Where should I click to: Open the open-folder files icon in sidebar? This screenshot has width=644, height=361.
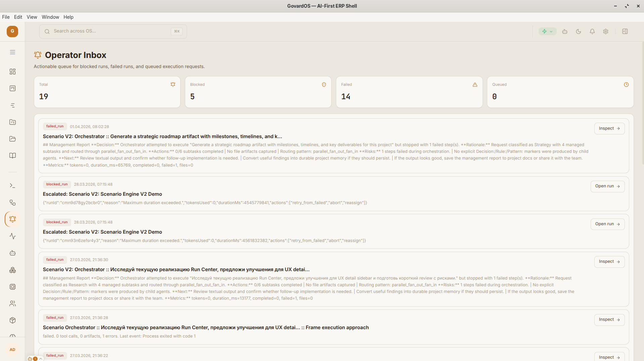point(12,139)
